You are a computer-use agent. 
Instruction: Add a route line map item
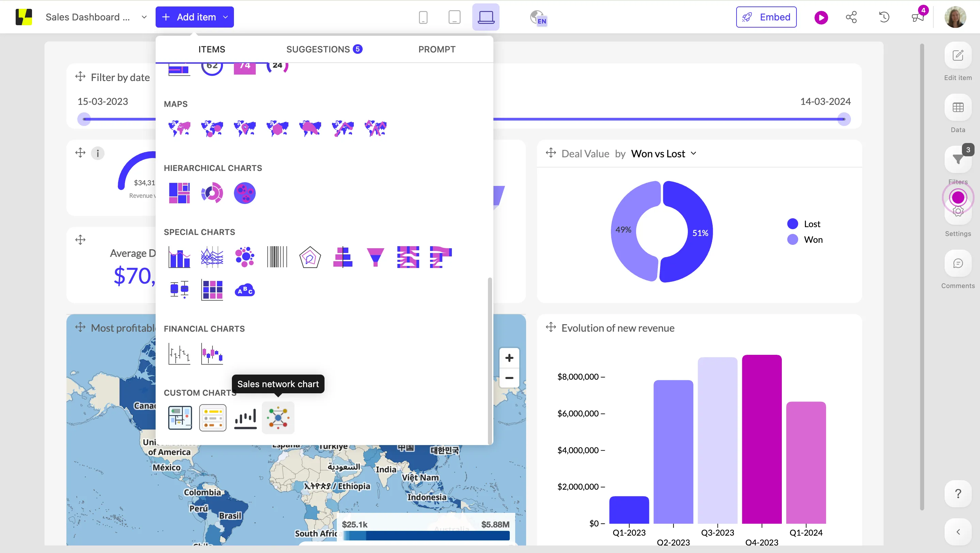343,128
